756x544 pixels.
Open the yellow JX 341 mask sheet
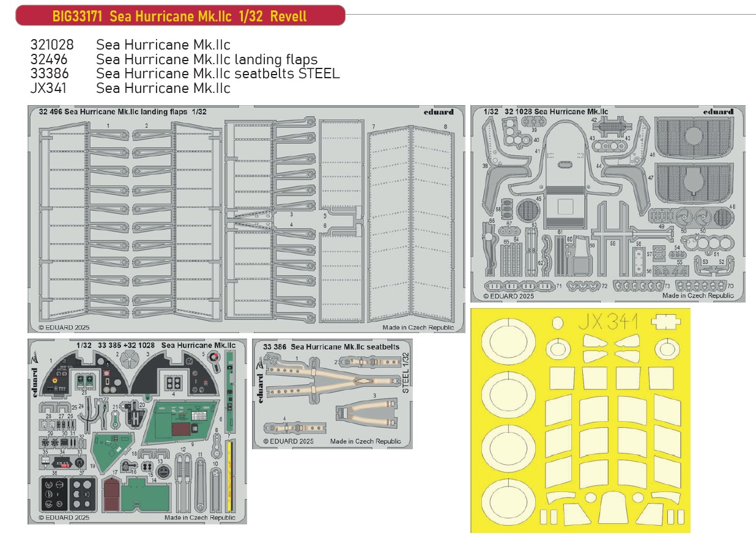[580, 421]
